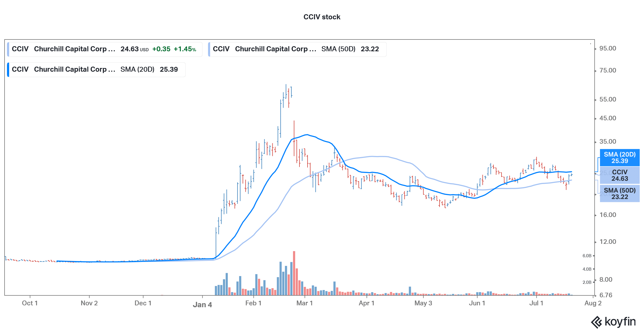Click the 'Aug 2' date axis label
The width and height of the screenshot is (644, 333).
tap(593, 303)
